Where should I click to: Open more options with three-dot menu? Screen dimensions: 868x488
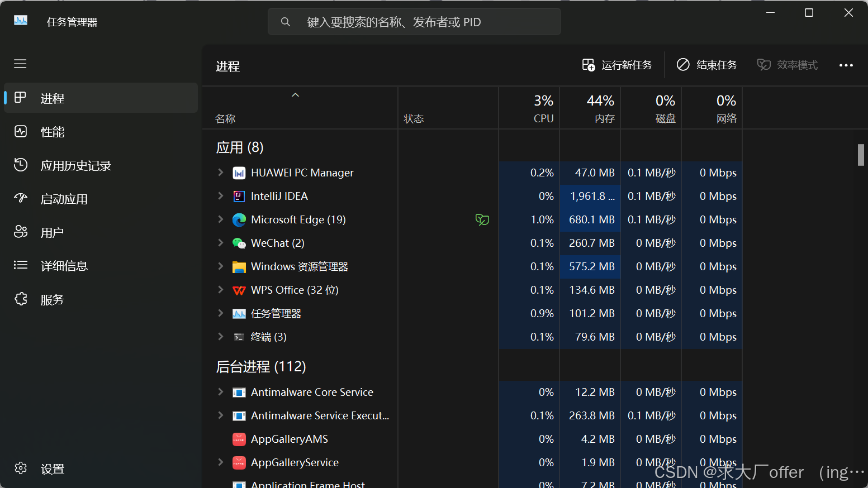coord(846,65)
